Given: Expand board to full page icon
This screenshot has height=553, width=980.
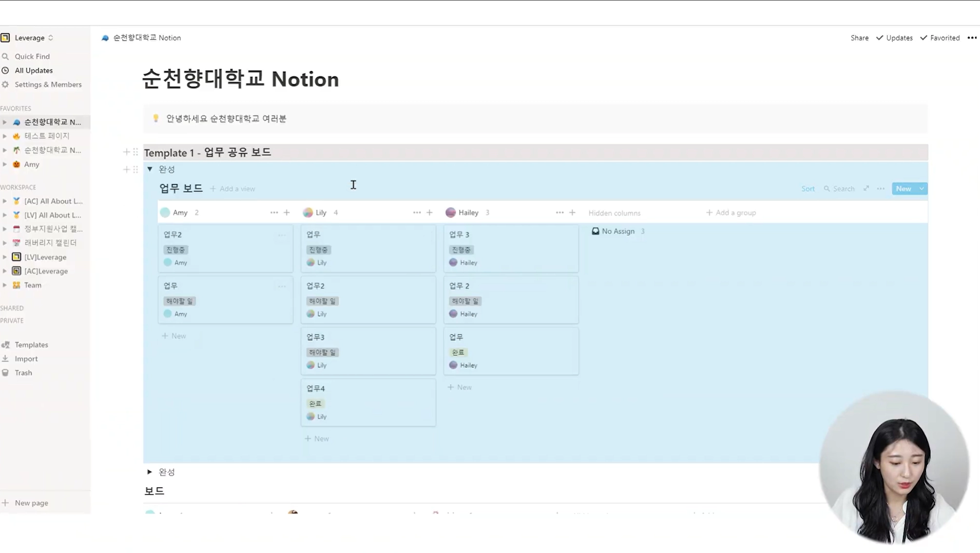Looking at the screenshot, I should coord(866,189).
